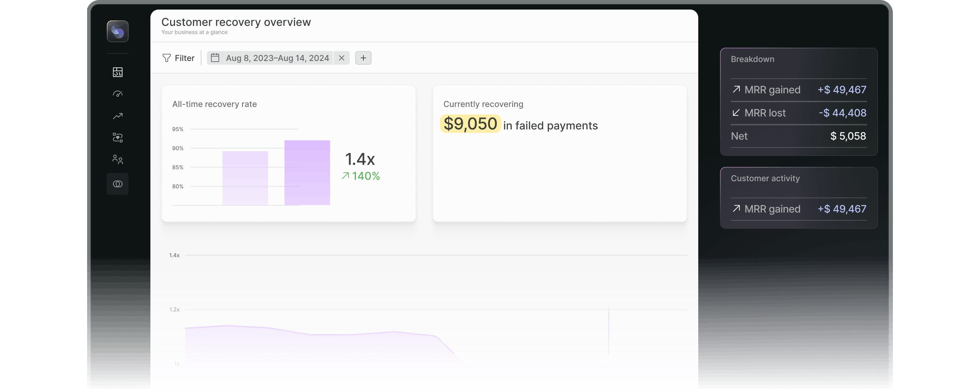Add a new filter with plus button

(363, 58)
